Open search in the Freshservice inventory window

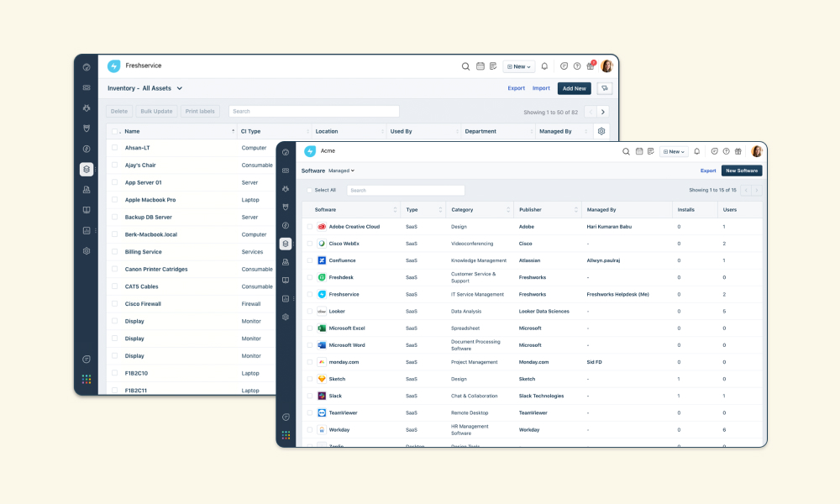coord(465,66)
